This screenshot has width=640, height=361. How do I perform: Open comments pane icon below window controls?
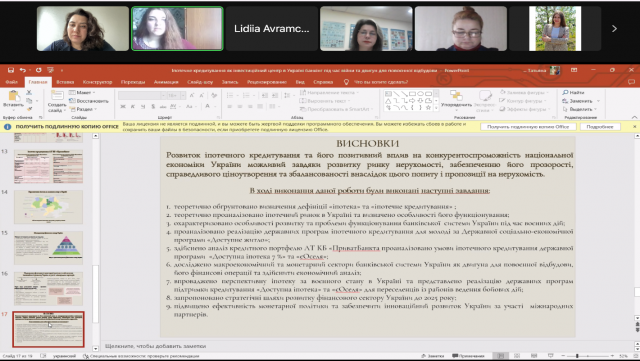[x=631, y=82]
